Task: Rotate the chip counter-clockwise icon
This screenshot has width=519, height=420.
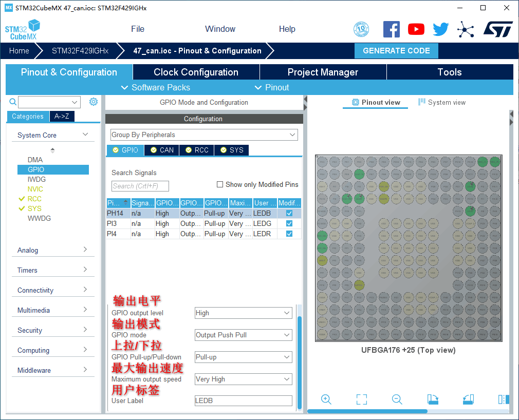Action: click(468, 399)
